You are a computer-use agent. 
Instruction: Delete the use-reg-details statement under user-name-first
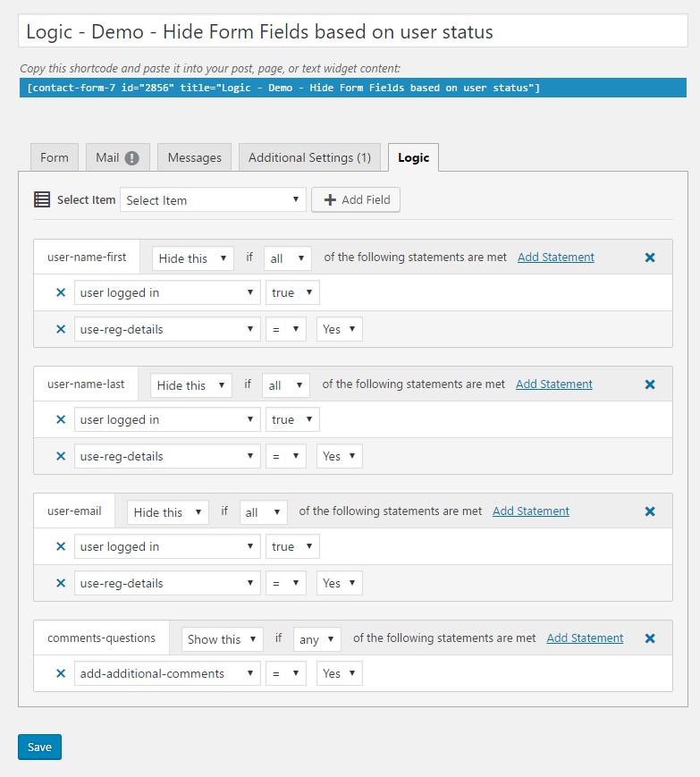[60, 329]
